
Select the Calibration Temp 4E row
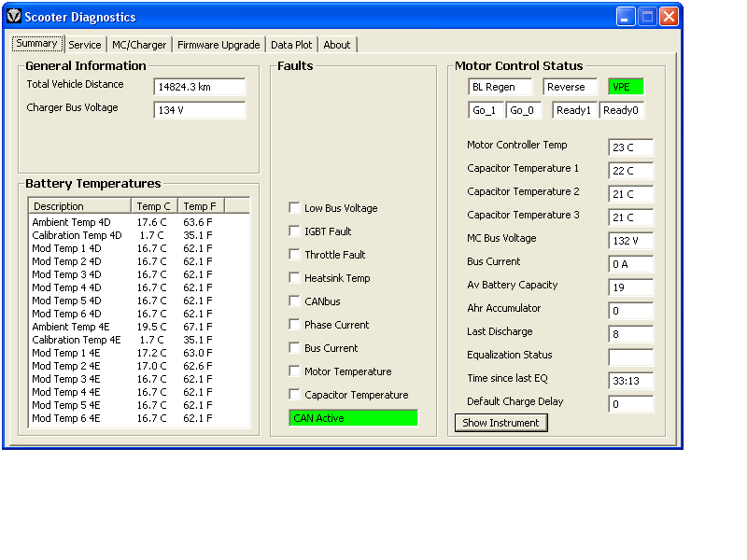pos(139,340)
